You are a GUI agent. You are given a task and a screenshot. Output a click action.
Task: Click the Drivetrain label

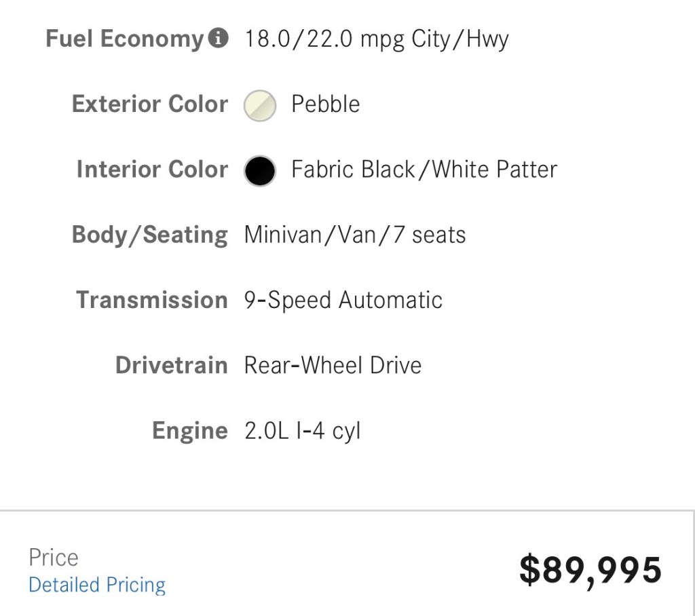[172, 365]
